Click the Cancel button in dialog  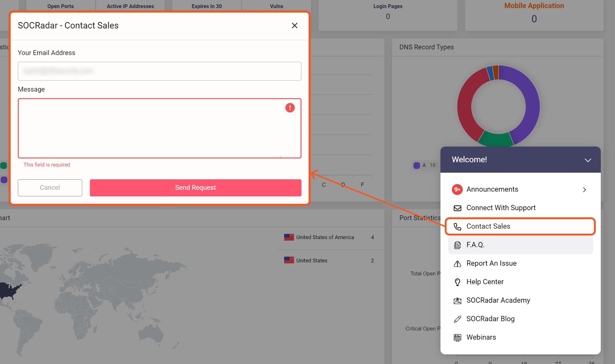pos(50,188)
